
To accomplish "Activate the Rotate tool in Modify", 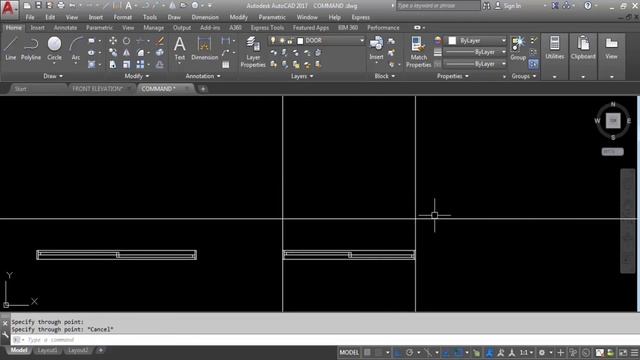I will tap(127, 40).
